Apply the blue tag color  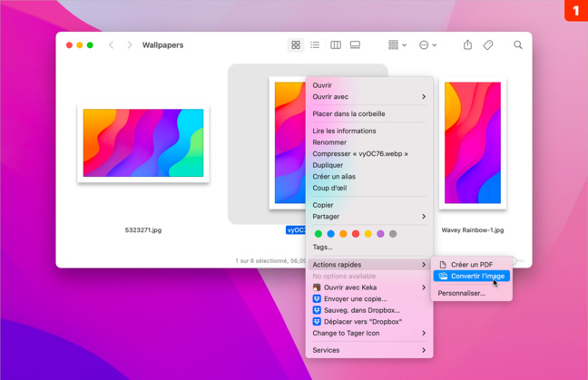tap(330, 234)
